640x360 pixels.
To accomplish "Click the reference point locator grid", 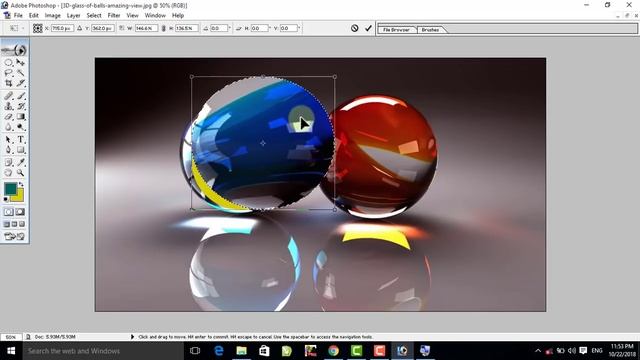I will (38, 28).
